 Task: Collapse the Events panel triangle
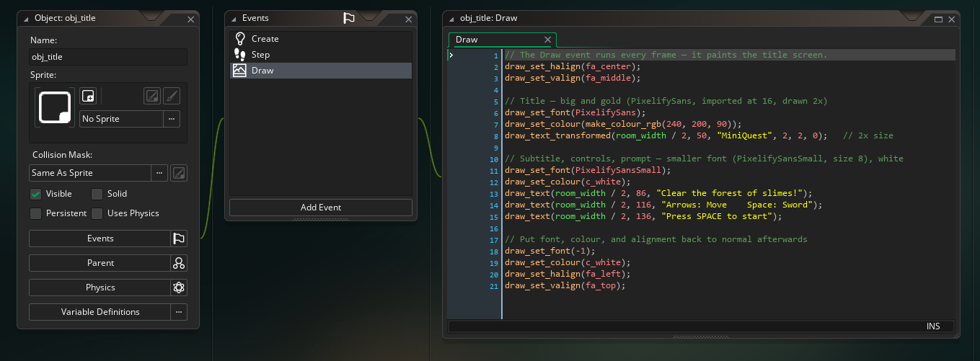234,19
